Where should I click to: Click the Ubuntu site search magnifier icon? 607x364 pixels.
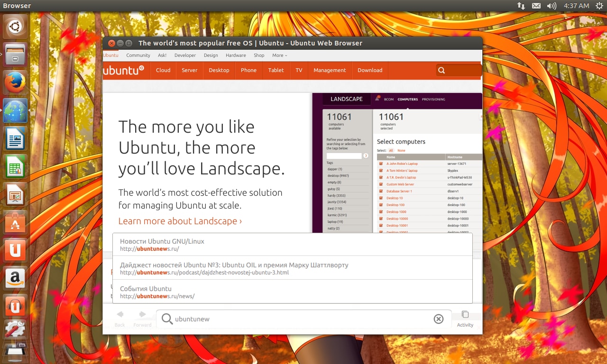[x=441, y=70]
